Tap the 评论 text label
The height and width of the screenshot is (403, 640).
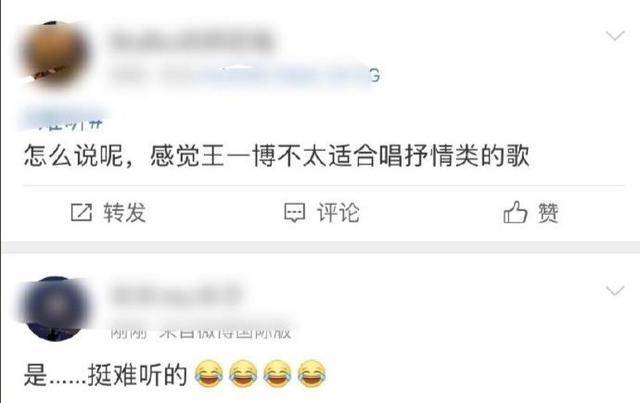pos(338,212)
